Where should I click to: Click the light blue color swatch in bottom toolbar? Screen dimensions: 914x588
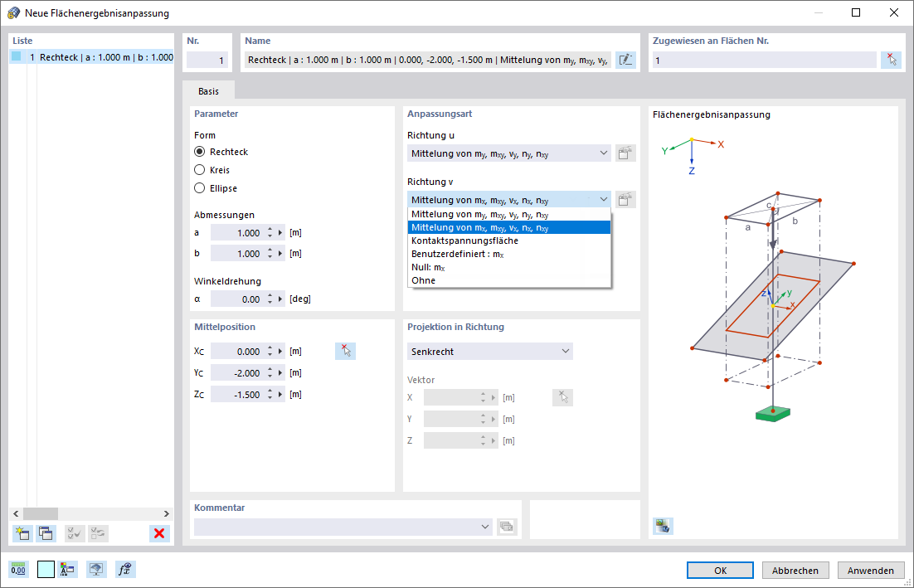coord(46,570)
